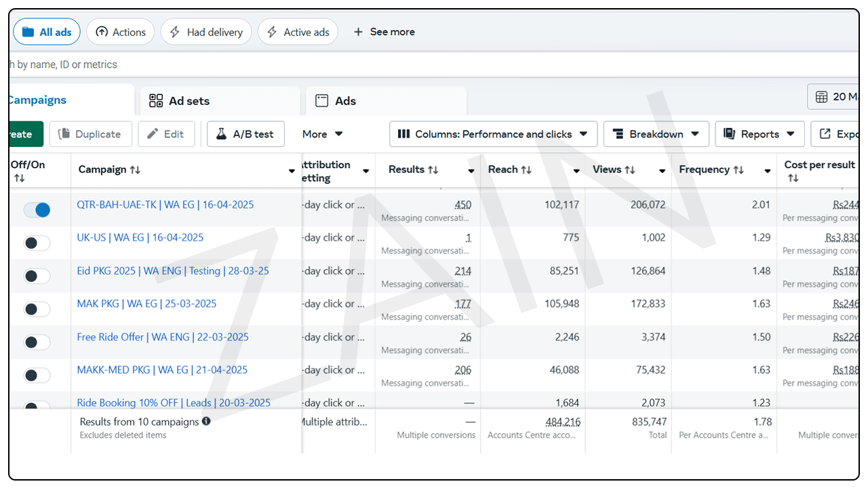Open the Frequency column options arrow

(768, 171)
